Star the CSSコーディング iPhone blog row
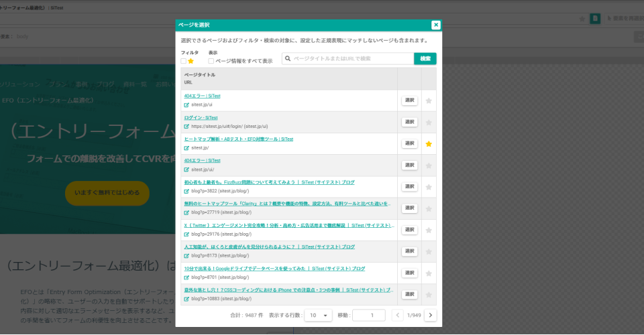This screenshot has width=644, height=335. point(429,295)
